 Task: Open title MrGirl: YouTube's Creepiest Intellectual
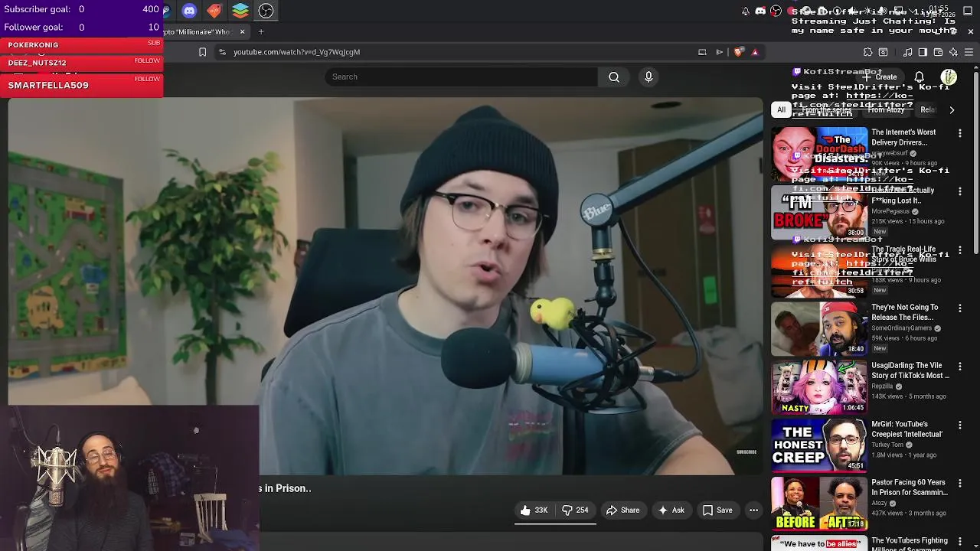pos(906,429)
